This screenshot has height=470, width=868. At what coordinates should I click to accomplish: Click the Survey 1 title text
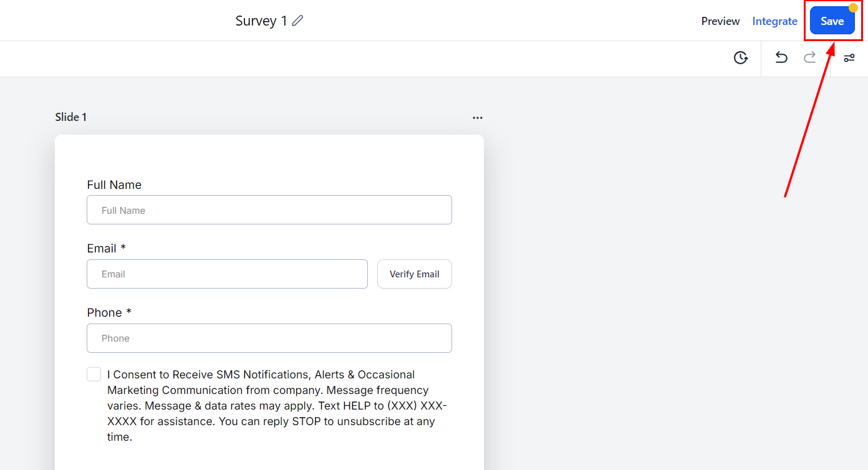(x=261, y=21)
